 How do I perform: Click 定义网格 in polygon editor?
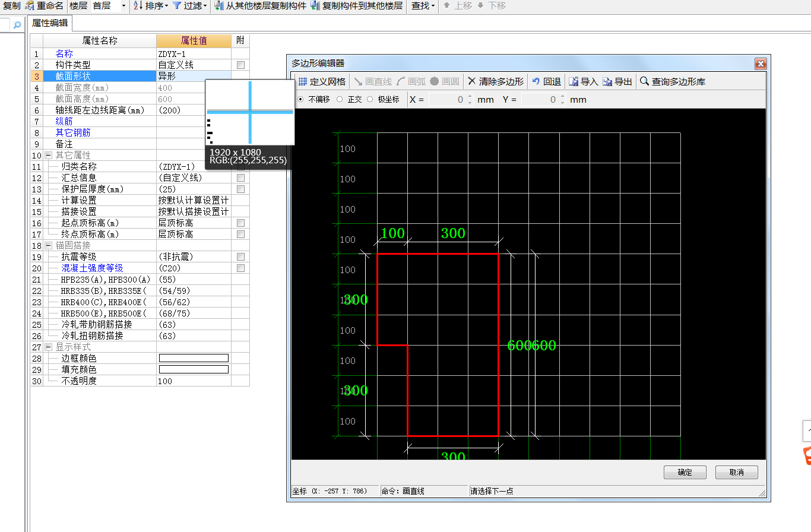tap(321, 81)
